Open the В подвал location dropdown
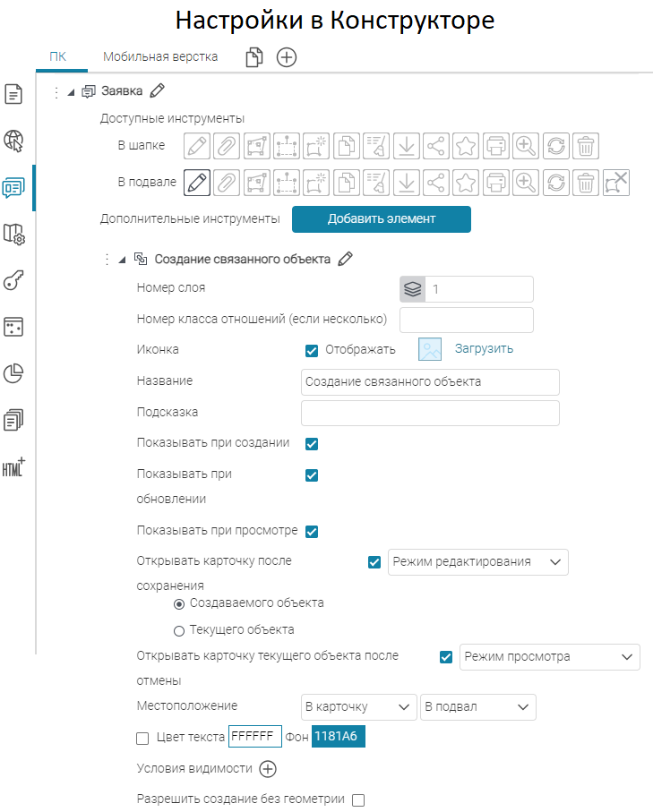Screen dimensions: 653x812 point(477,707)
